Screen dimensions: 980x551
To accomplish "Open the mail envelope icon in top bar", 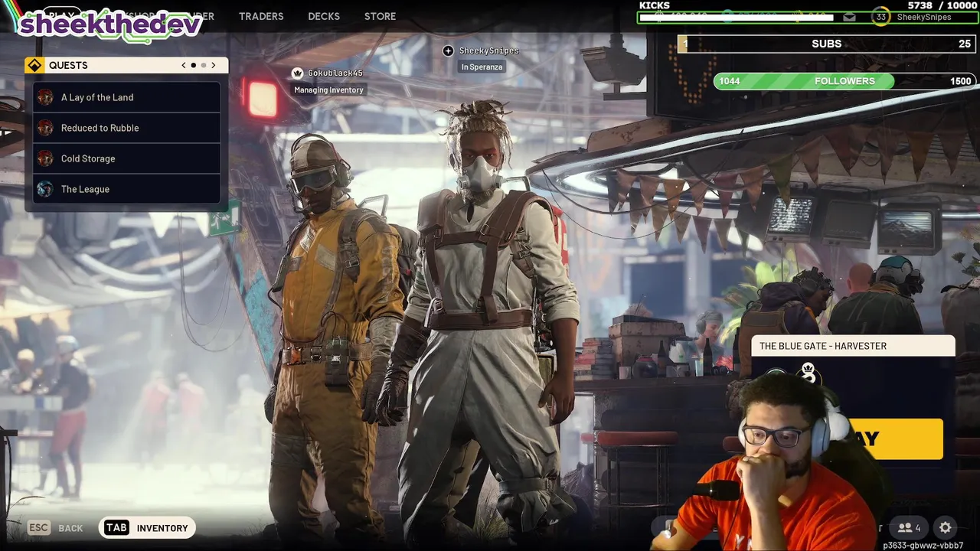I will [x=849, y=17].
